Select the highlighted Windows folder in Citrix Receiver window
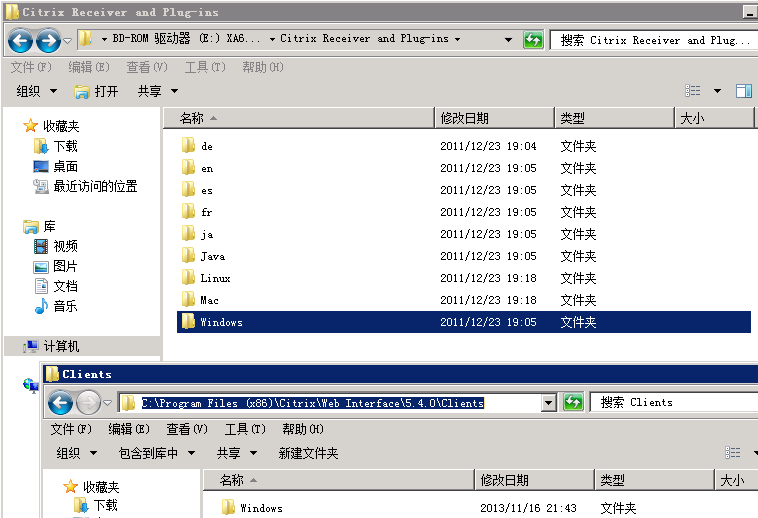Screen dimensions: 758x518 point(464,322)
